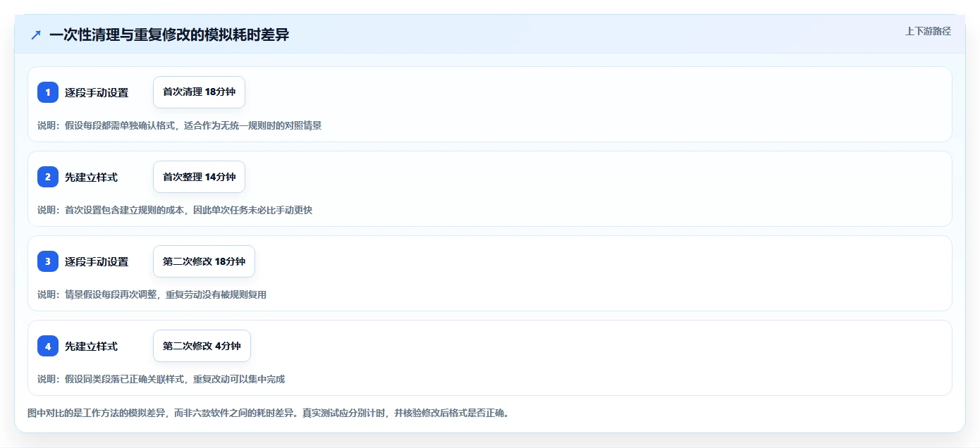Click 先建立样式 title in step 2
The height and width of the screenshot is (448, 980).
point(91,177)
